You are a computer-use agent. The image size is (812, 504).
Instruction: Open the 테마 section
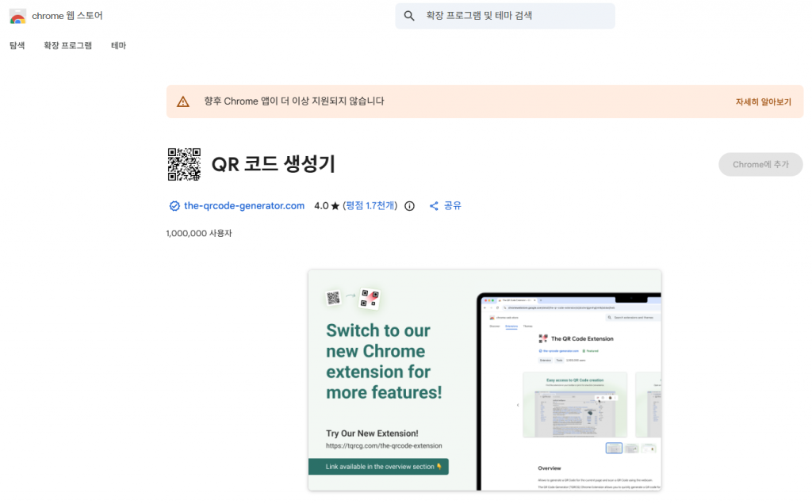point(117,45)
